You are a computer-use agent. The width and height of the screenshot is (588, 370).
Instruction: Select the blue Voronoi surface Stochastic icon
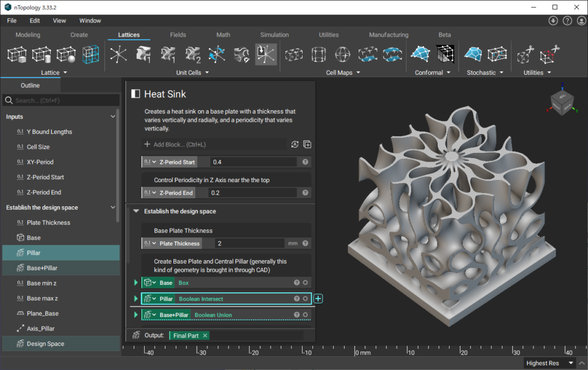click(473, 55)
